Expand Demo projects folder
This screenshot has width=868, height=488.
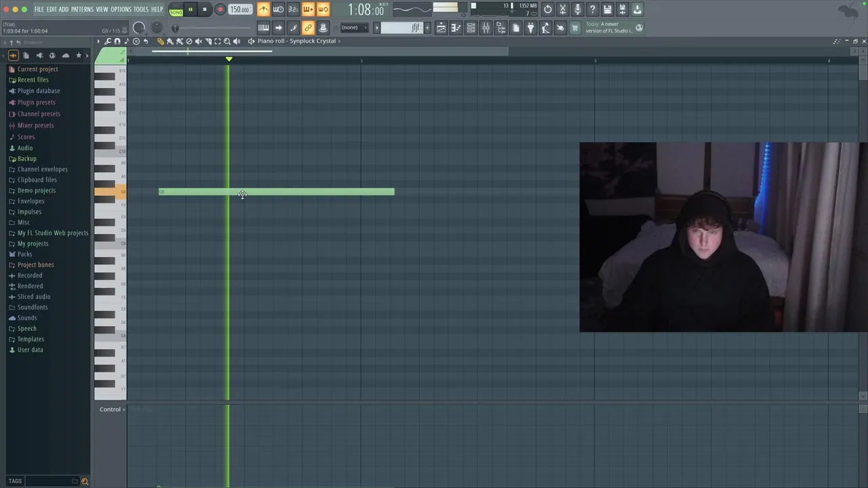(x=37, y=190)
